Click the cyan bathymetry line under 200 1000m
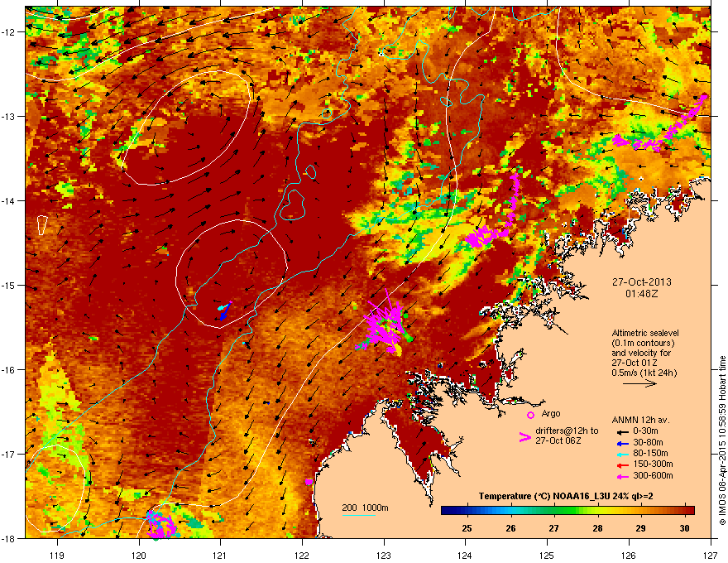The width and height of the screenshot is (728, 563). point(359,515)
